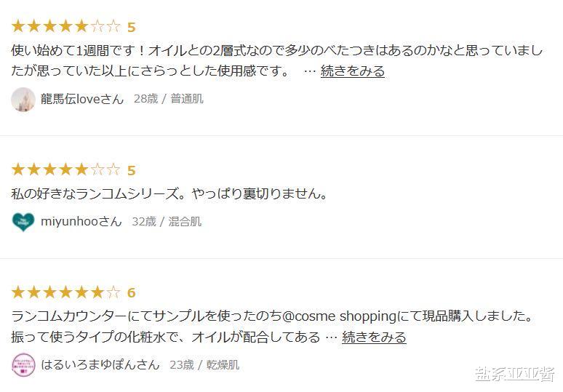The height and width of the screenshot is (392, 563).
Task: Open the 龍馬伝loveさん username link
Action: point(82,99)
